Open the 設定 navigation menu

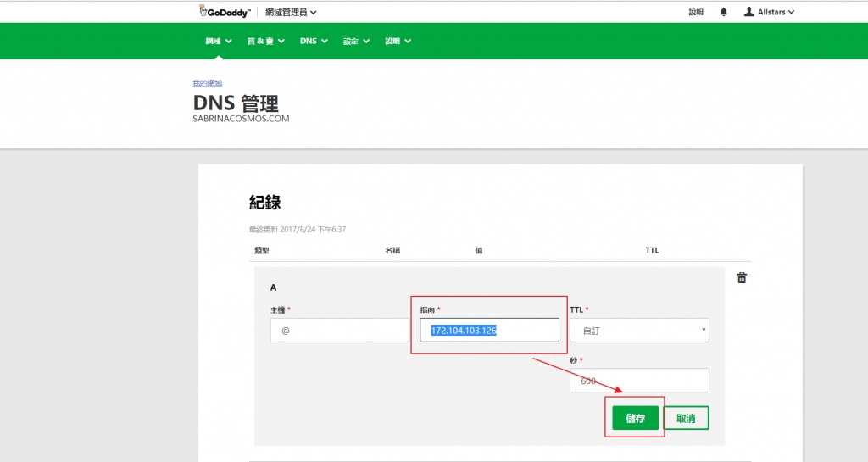tap(356, 41)
